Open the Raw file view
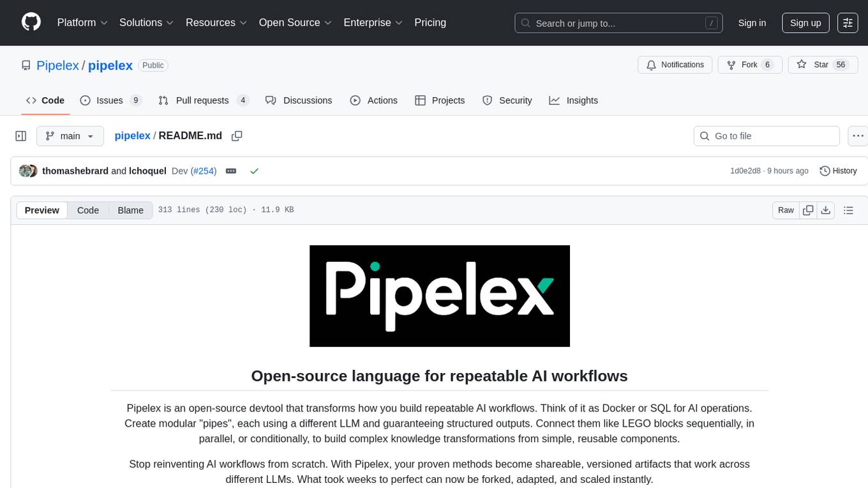This screenshot has width=868, height=488. coord(786,210)
